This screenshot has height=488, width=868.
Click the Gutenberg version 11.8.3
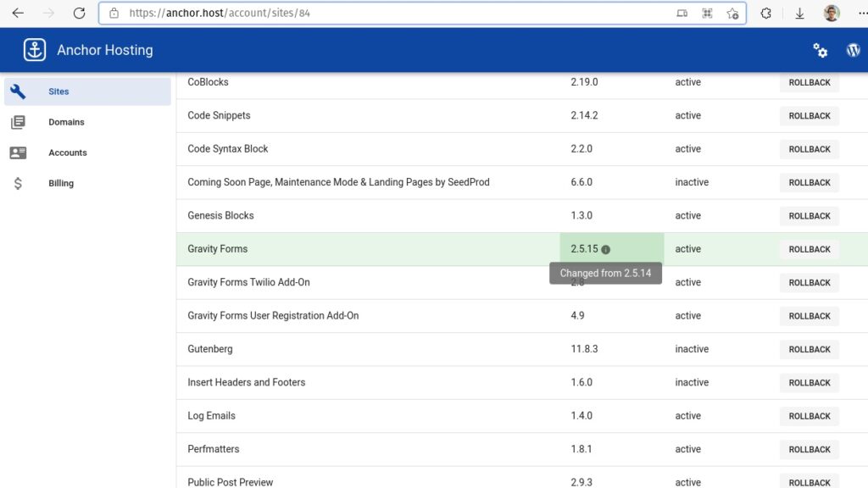[x=584, y=349]
